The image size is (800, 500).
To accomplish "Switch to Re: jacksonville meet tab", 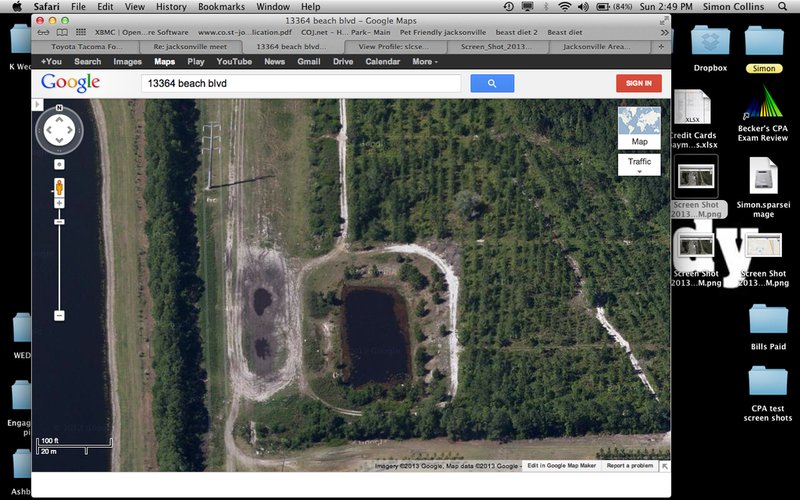I will [x=190, y=46].
